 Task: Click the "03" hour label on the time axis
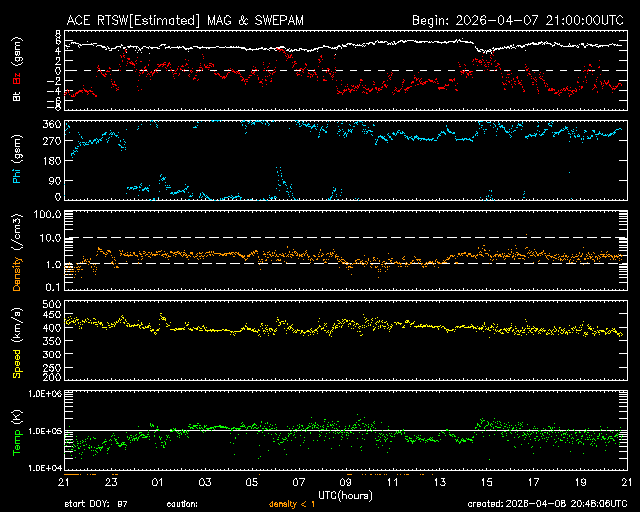point(205,483)
